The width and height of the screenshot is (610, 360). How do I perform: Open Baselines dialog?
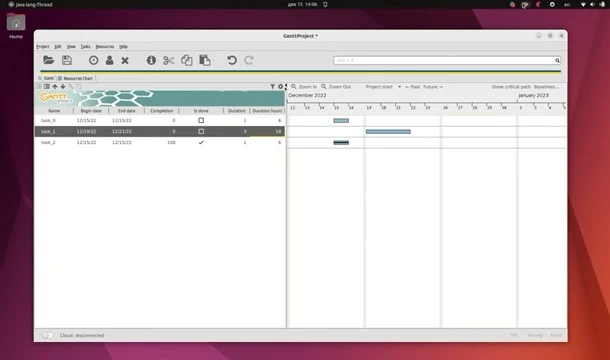(546, 86)
